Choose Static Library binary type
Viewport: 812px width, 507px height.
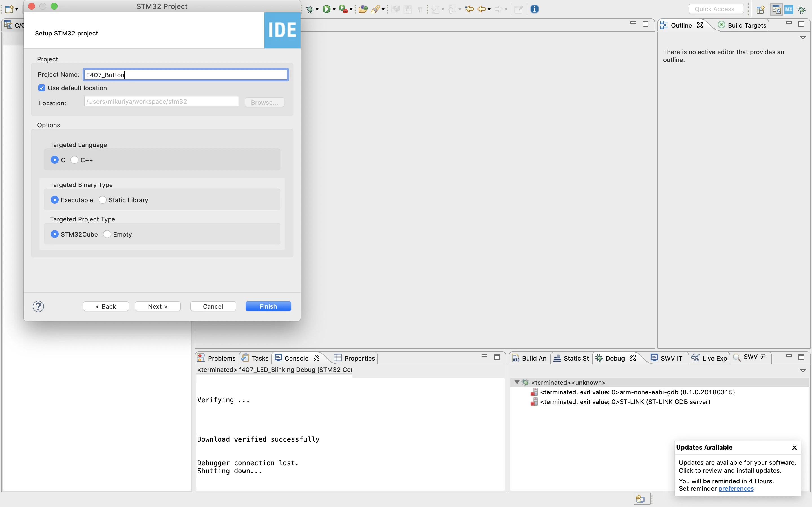103,200
